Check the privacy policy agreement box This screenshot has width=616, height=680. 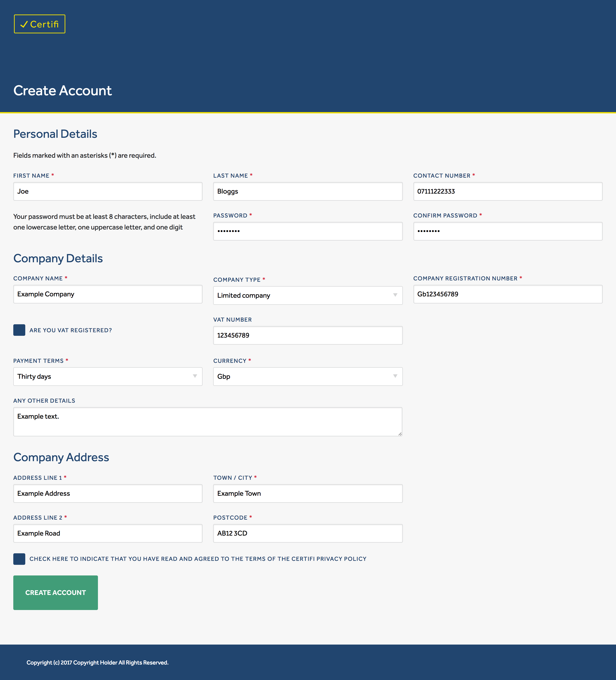(x=19, y=559)
